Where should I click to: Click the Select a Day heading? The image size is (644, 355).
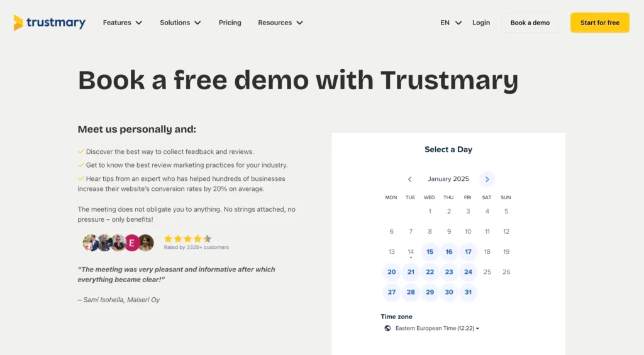point(448,150)
